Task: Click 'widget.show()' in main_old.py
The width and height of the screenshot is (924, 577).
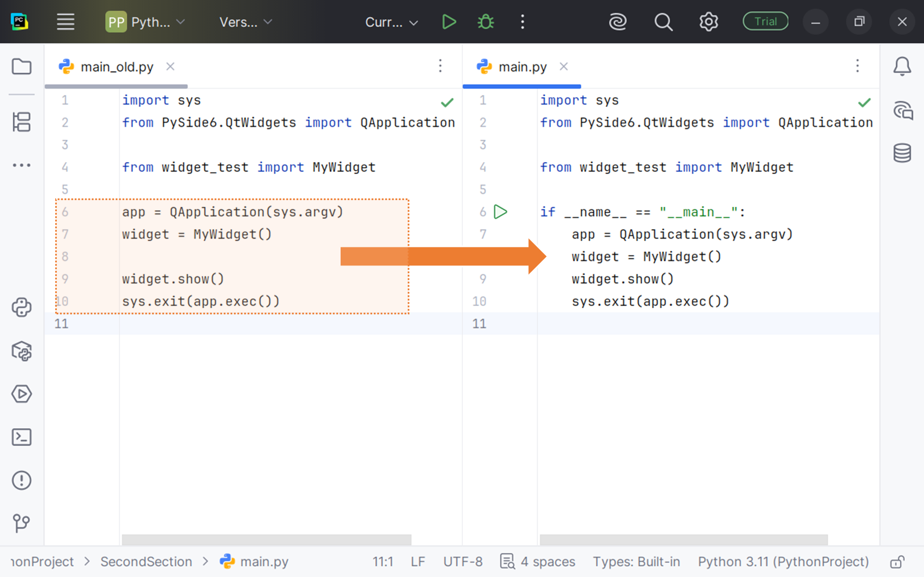Action: click(x=173, y=279)
